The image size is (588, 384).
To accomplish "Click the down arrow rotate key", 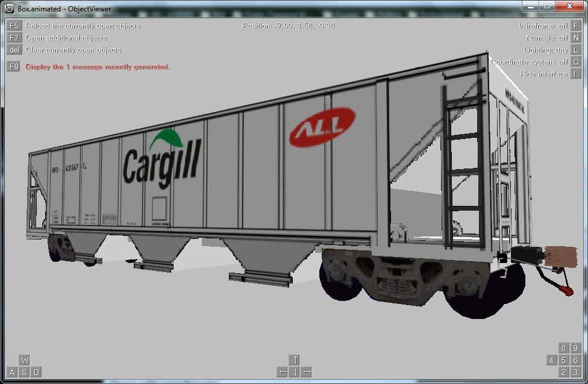I will point(295,372).
